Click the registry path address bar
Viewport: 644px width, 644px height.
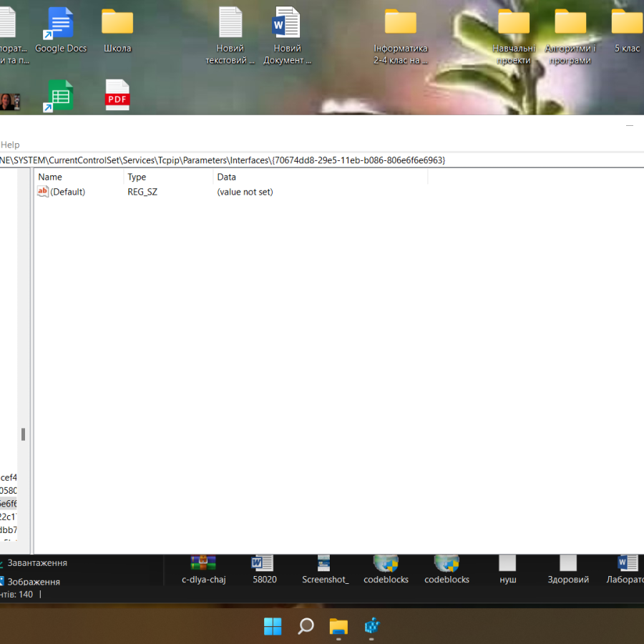tap(222, 160)
